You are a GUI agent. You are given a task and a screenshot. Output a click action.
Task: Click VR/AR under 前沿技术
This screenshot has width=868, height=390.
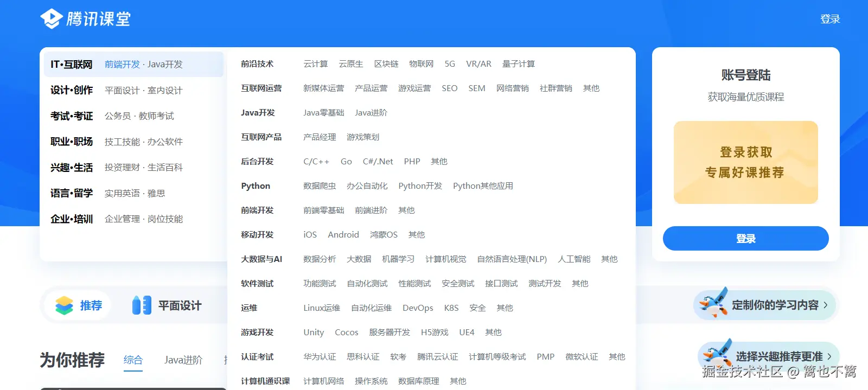(478, 64)
